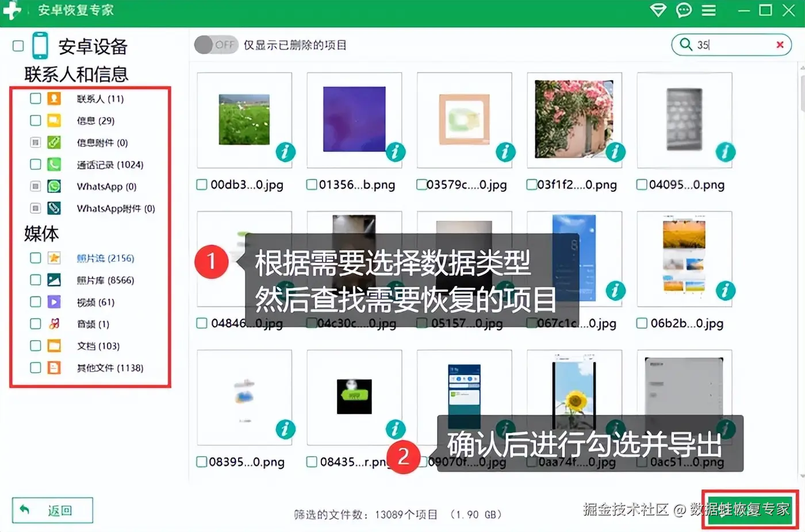Show info for 03579c....0.jpg thumbnail
Image resolution: width=805 pixels, height=532 pixels.
click(x=505, y=152)
